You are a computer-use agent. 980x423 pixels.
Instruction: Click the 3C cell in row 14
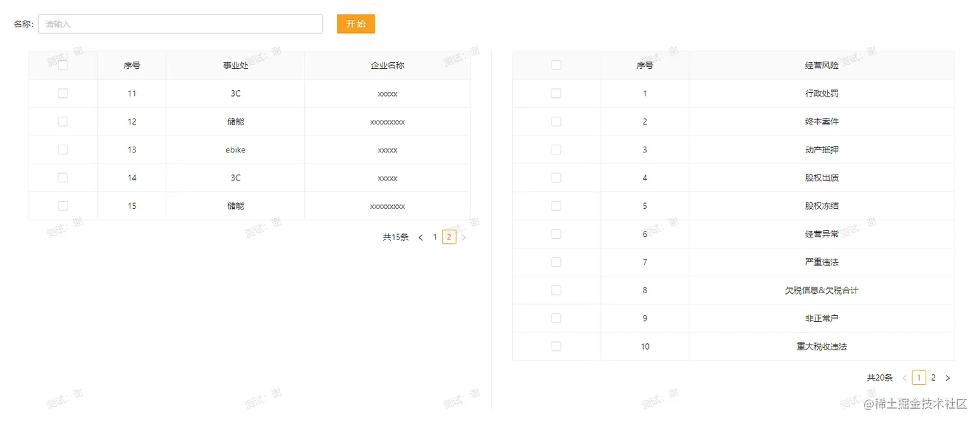click(x=235, y=178)
